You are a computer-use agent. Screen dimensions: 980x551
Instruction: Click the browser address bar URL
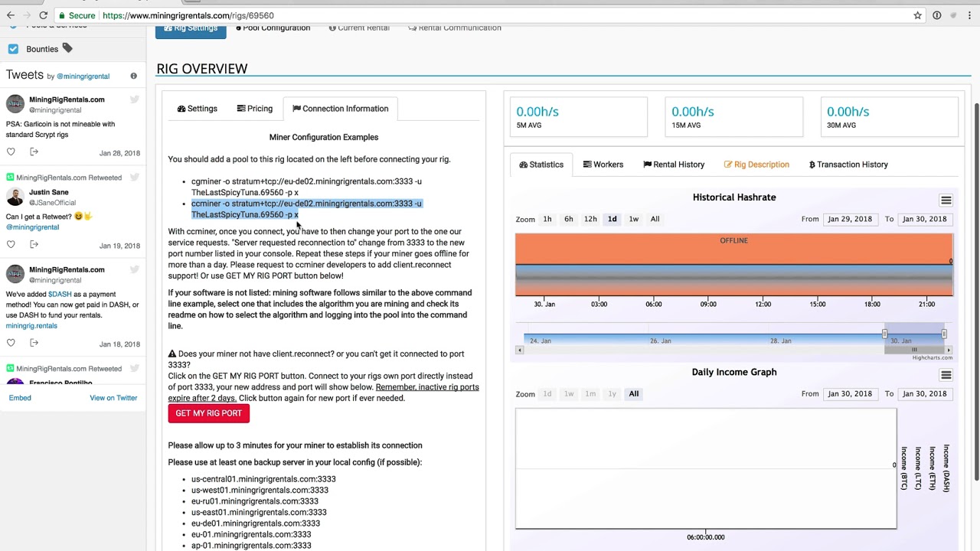[x=188, y=15]
